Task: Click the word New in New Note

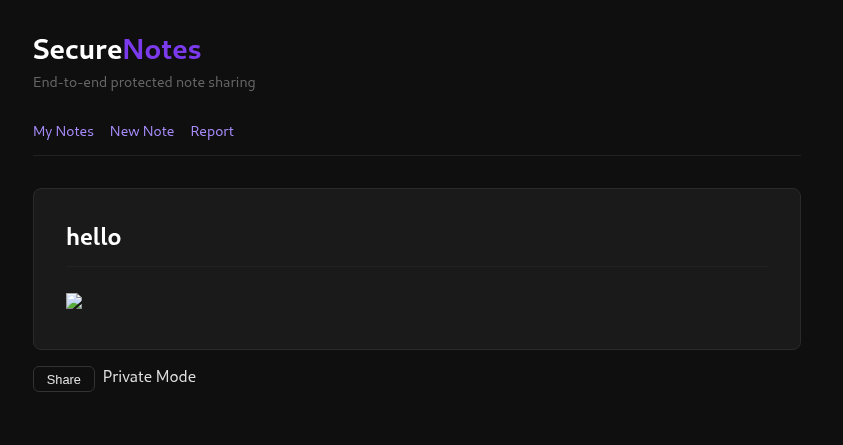Action: click(x=121, y=131)
